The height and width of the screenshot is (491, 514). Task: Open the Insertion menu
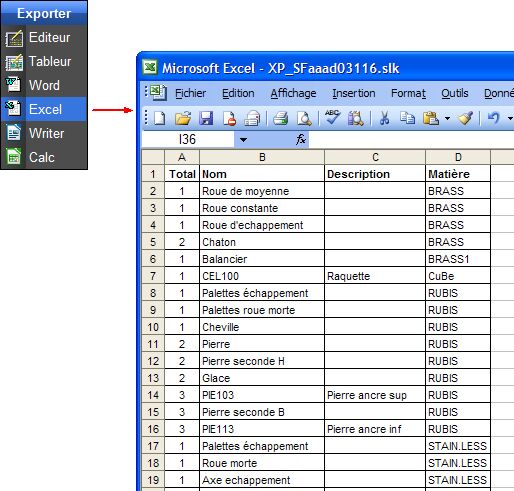click(x=354, y=93)
